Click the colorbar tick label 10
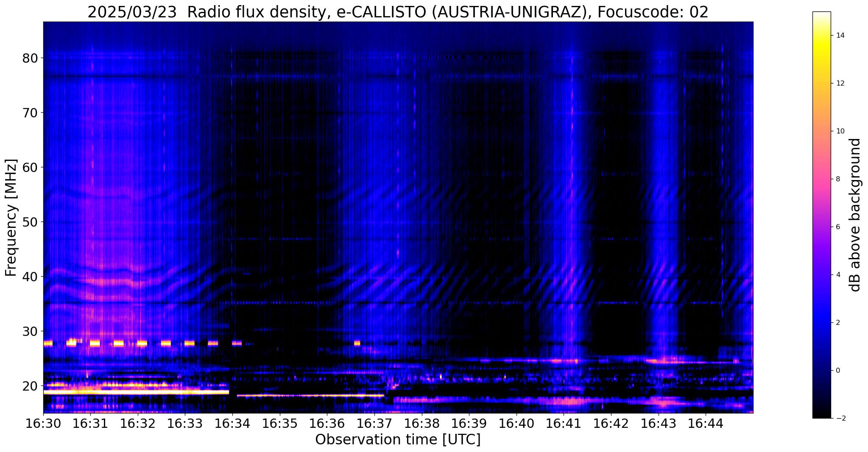The image size is (868, 452). tap(840, 131)
